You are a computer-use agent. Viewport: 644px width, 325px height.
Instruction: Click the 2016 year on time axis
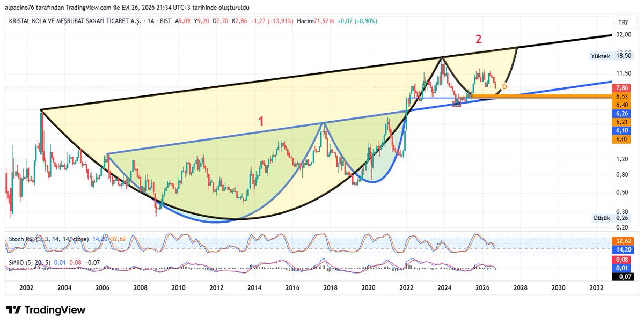(292, 288)
